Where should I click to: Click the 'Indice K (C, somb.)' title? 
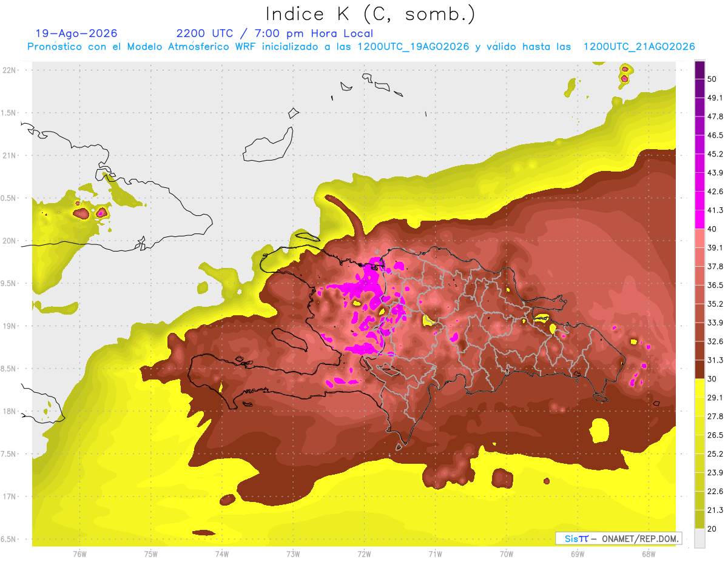pos(370,13)
